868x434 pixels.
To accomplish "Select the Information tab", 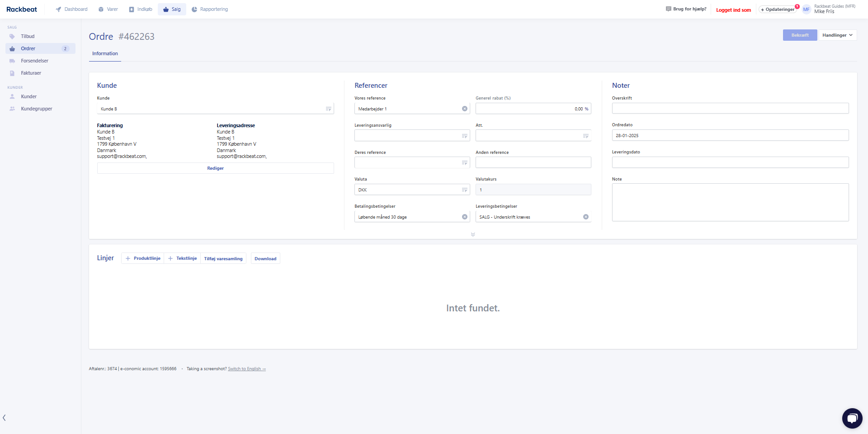I will 105,53.
